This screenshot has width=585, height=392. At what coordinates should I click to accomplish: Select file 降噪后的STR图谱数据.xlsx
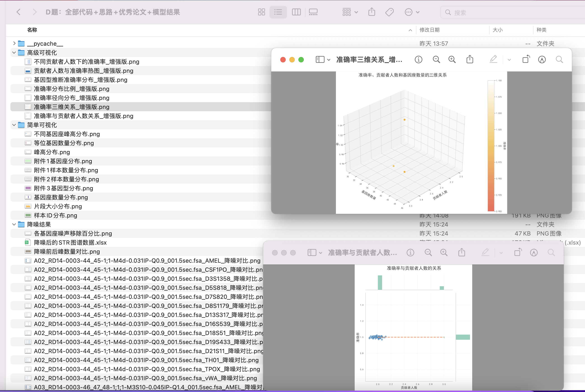tap(70, 243)
